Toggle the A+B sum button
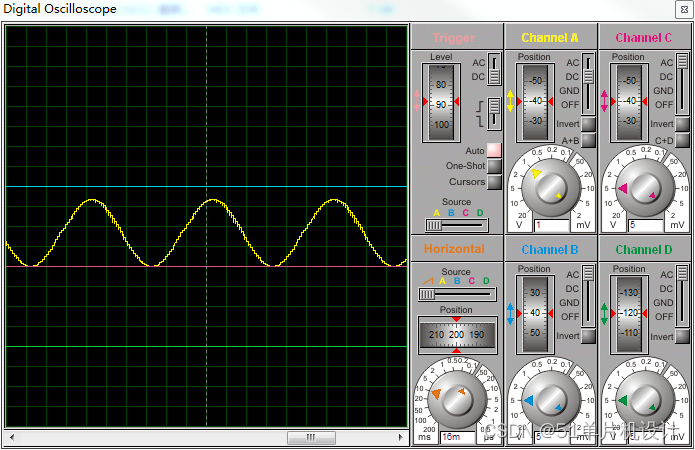The height and width of the screenshot is (450, 695). coord(588,140)
